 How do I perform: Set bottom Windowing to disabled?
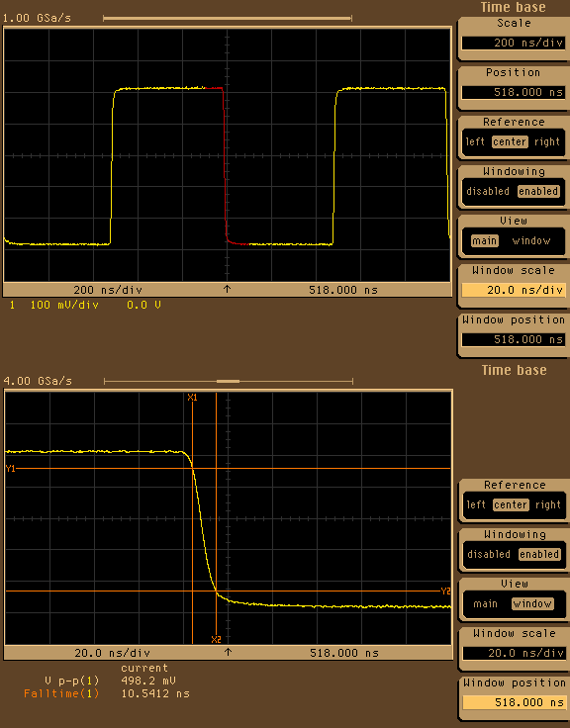pyautogui.click(x=489, y=554)
